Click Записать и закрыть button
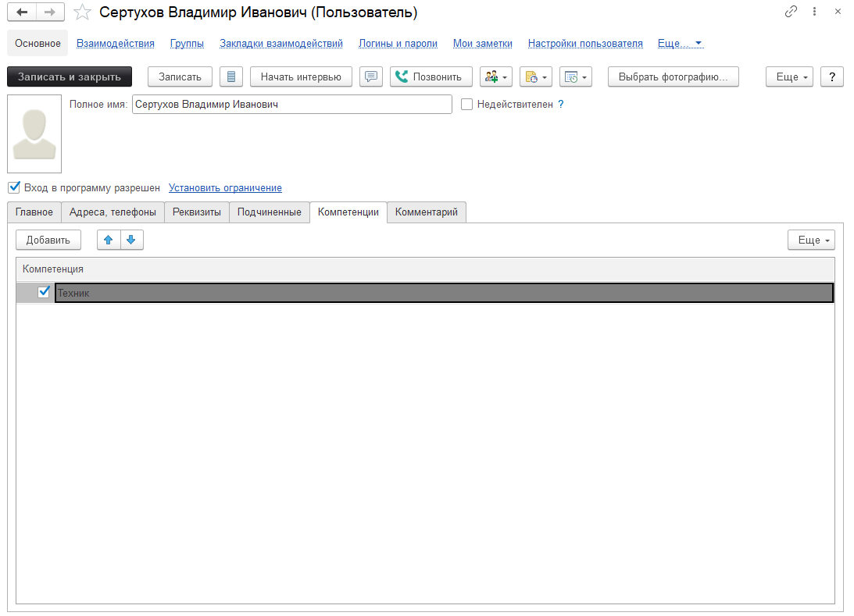 coord(70,77)
